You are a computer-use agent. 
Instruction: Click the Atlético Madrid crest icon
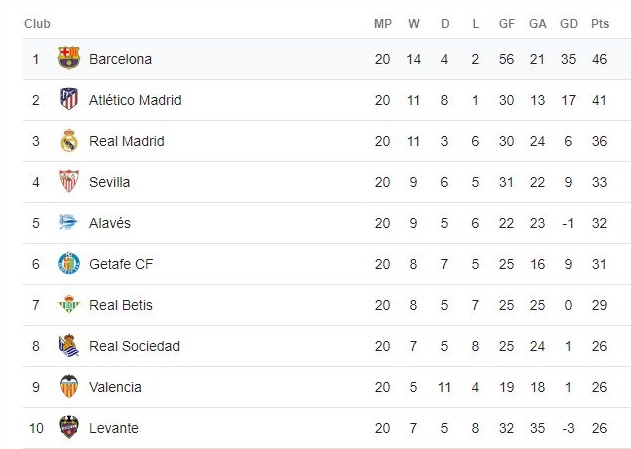(68, 99)
